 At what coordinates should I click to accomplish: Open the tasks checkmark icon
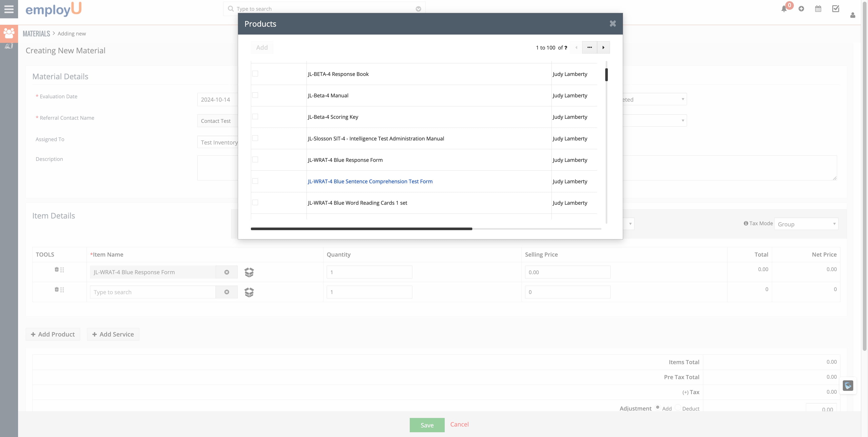tap(836, 9)
